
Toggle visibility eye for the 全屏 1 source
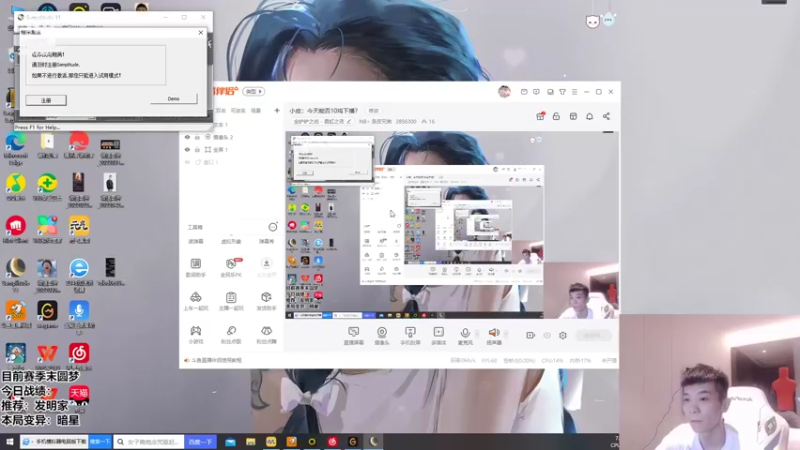click(187, 149)
